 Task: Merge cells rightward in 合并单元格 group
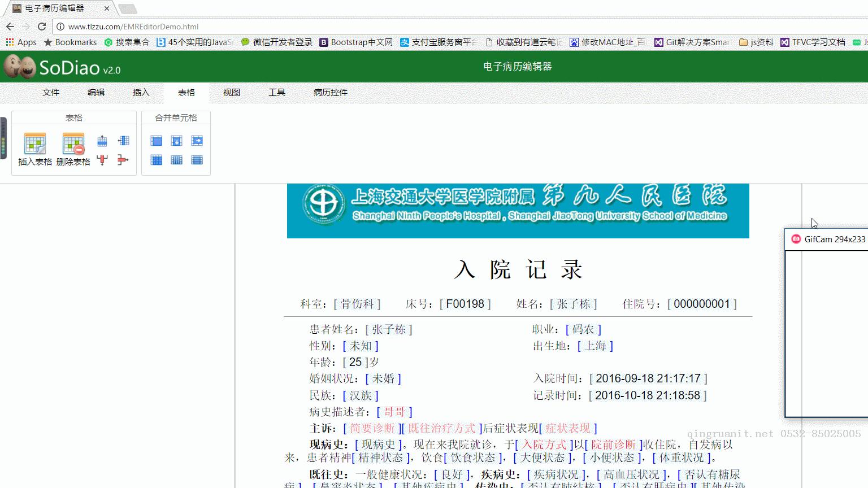coord(197,141)
